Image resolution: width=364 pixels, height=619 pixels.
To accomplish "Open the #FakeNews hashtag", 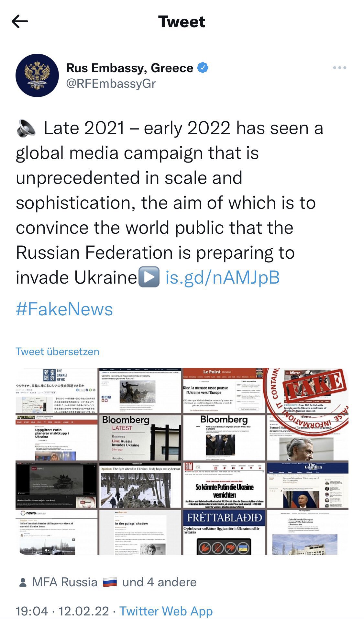I will (64, 309).
